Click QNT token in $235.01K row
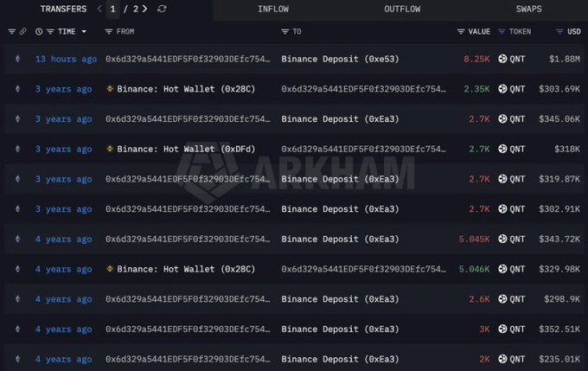This screenshot has height=371, width=588. tap(512, 359)
